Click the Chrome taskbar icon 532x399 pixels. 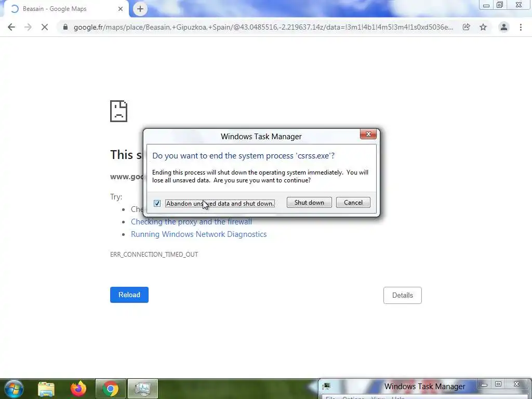tap(111, 389)
